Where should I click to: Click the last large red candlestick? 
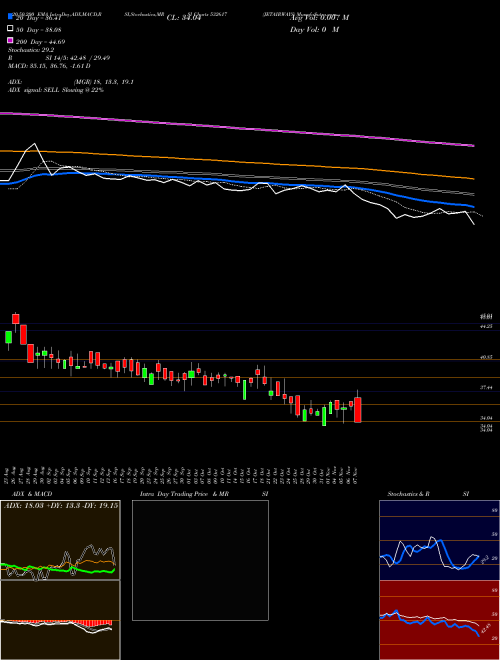point(358,410)
